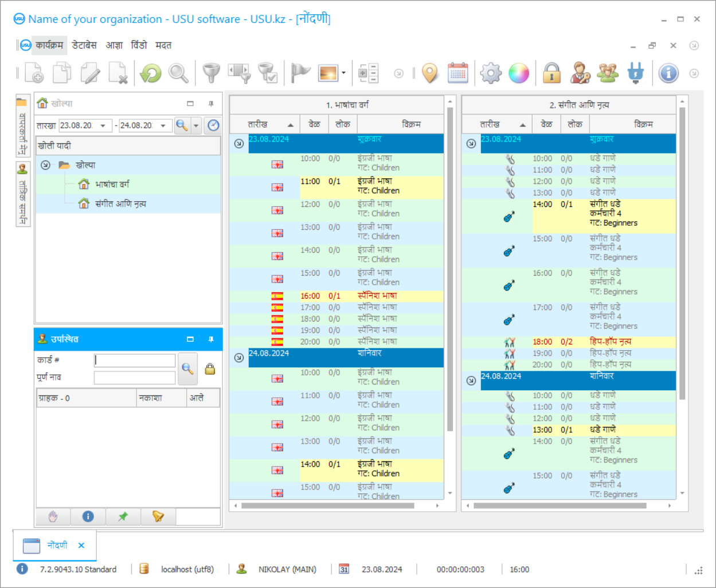Image resolution: width=716 pixels, height=588 pixels.
Task: Click the blue plug connection icon
Action: (x=636, y=73)
